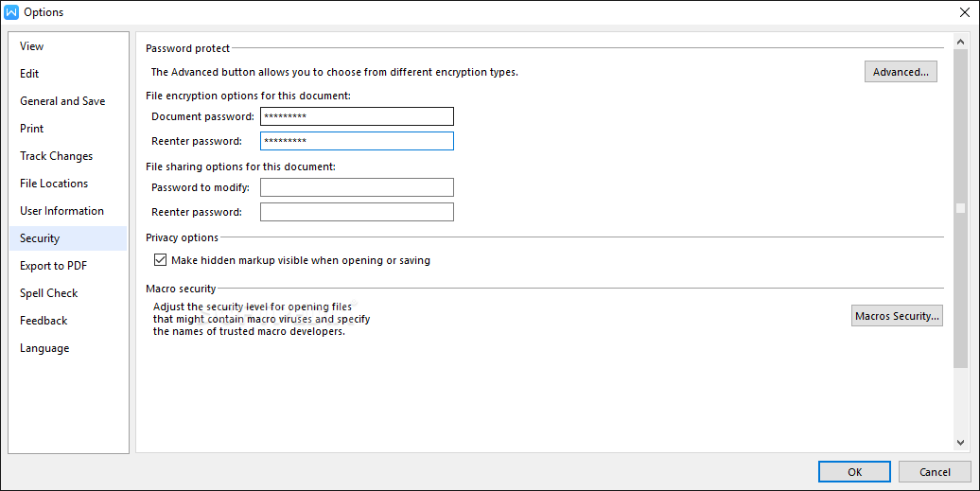980x491 pixels.
Task: Close the Options dialog window
Action: (x=964, y=12)
